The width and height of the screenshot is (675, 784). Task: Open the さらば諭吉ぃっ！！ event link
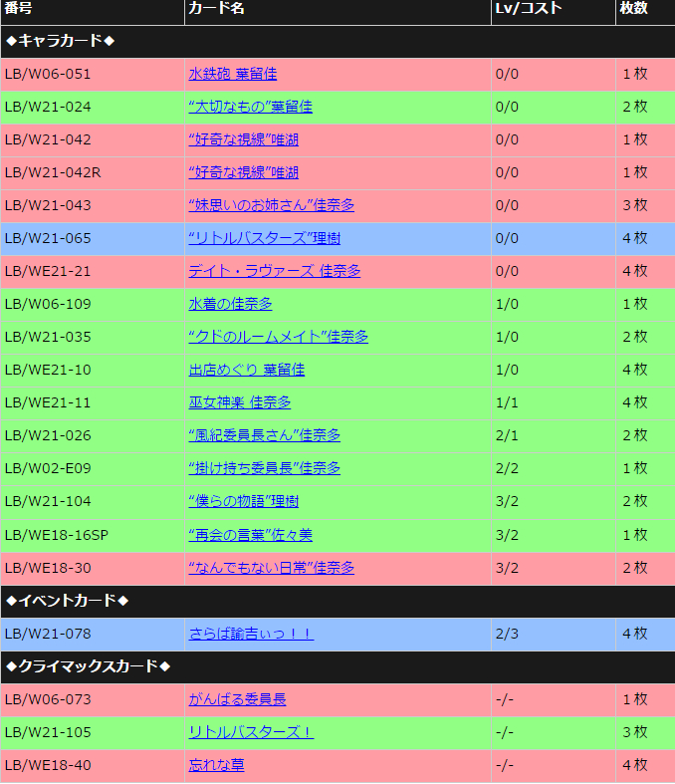pos(251,635)
